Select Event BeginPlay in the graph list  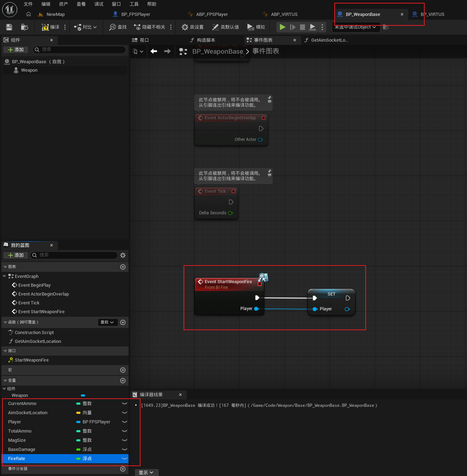[34, 285]
